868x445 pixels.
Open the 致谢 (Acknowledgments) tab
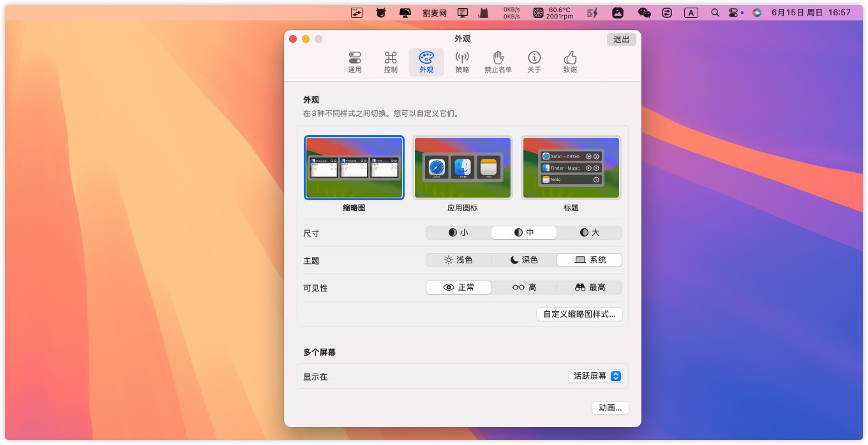[570, 62]
